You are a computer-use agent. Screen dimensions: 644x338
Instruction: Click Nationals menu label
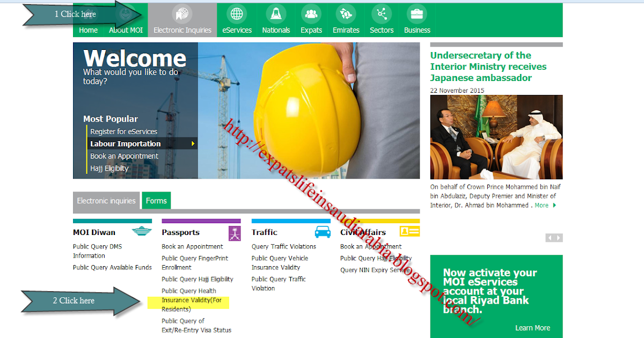276,30
